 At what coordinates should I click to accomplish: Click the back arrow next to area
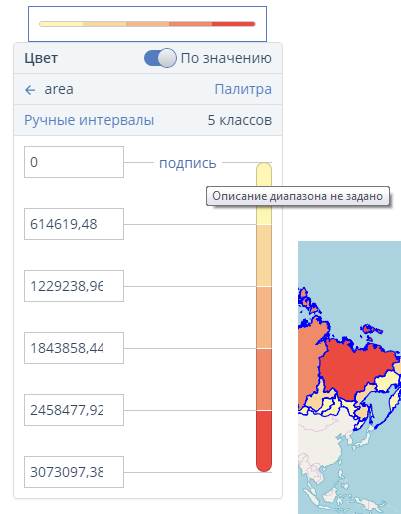30,90
